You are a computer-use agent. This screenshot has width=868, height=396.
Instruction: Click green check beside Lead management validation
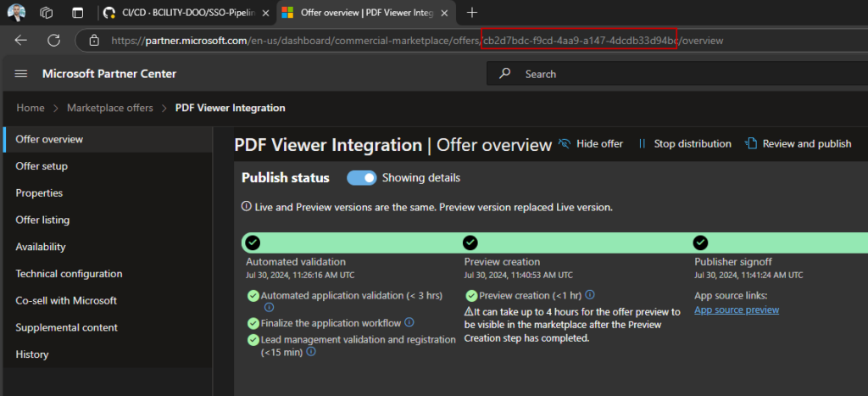[x=253, y=339]
